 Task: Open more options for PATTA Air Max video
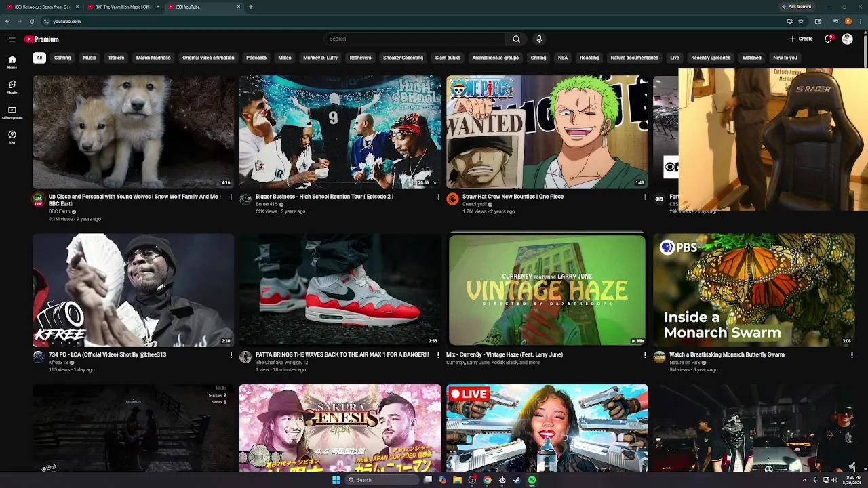coord(438,355)
